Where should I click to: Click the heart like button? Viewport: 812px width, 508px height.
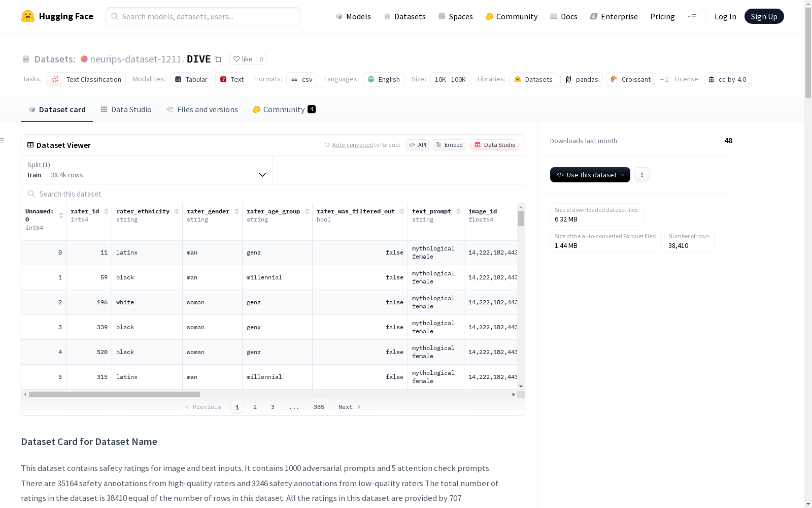243,59
